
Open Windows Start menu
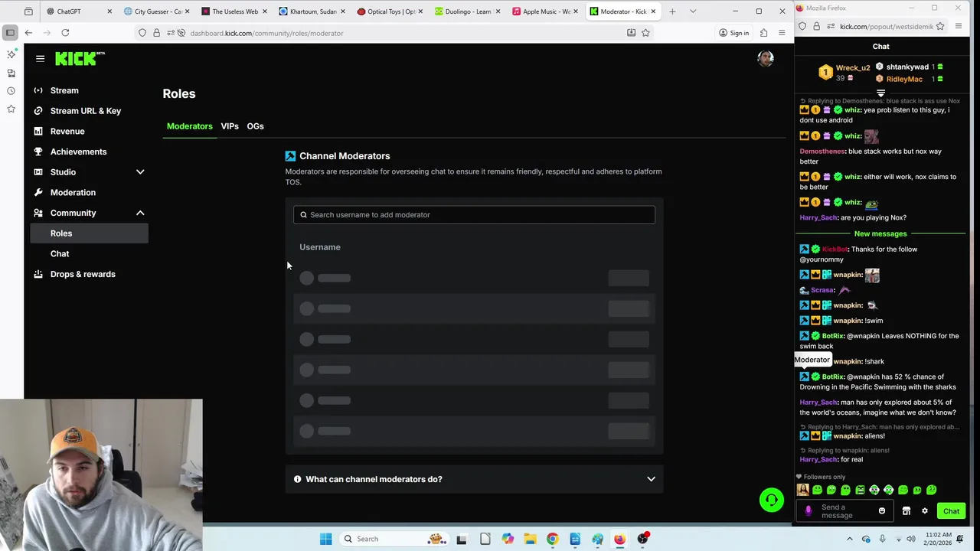(x=325, y=539)
